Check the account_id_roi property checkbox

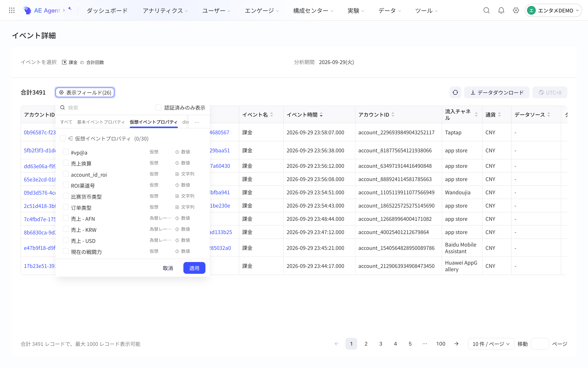[66, 174]
